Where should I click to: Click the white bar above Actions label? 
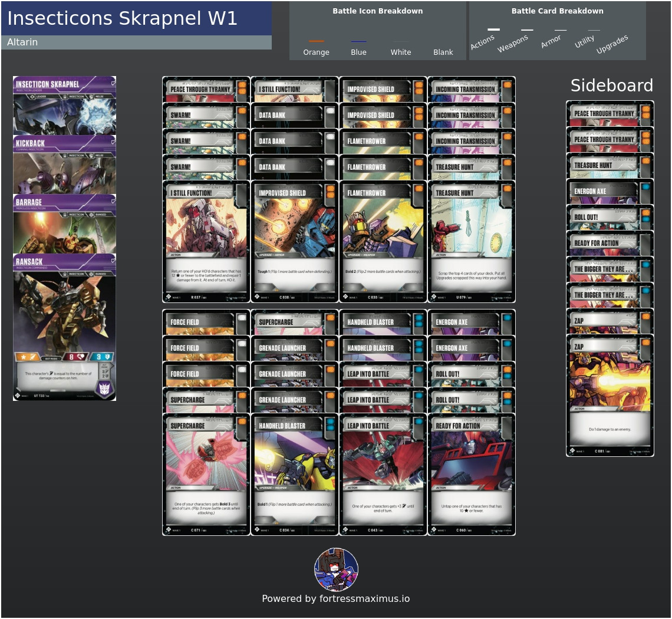(494, 29)
